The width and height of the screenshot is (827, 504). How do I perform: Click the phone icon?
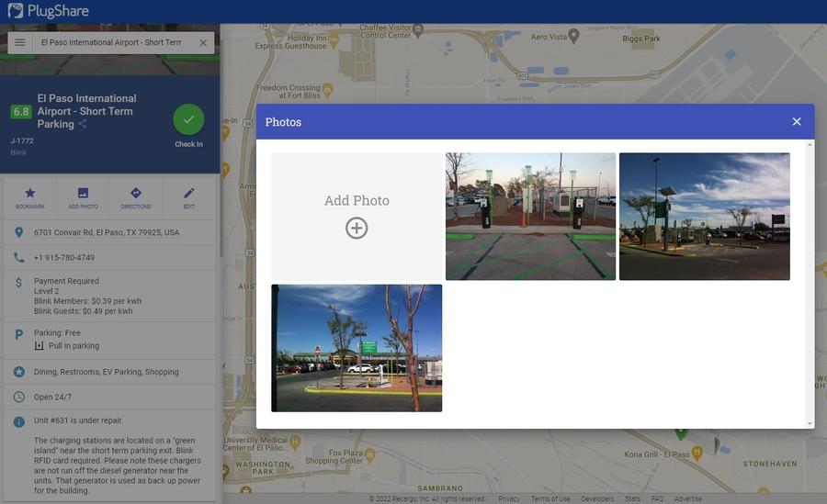[x=19, y=257]
